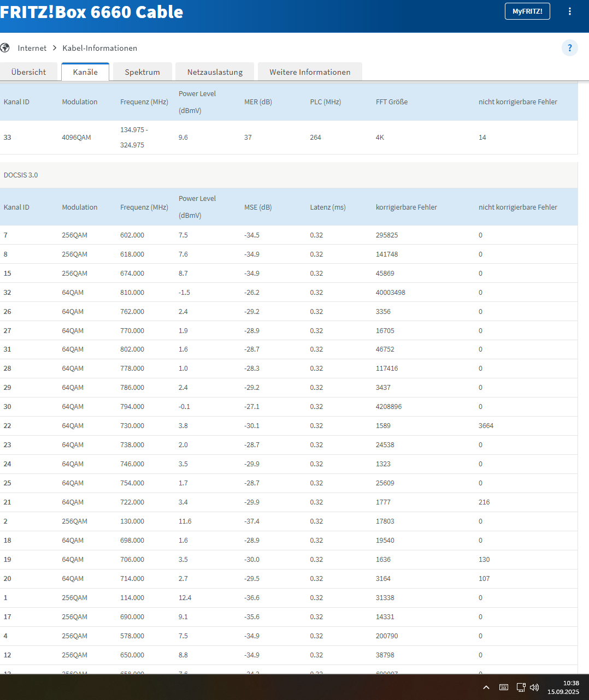Click correctable errors value 4208896
The height and width of the screenshot is (700, 589).
click(x=388, y=407)
